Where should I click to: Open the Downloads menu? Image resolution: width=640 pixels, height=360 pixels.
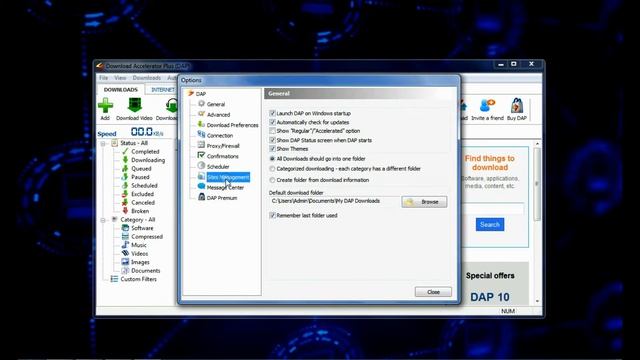point(147,78)
